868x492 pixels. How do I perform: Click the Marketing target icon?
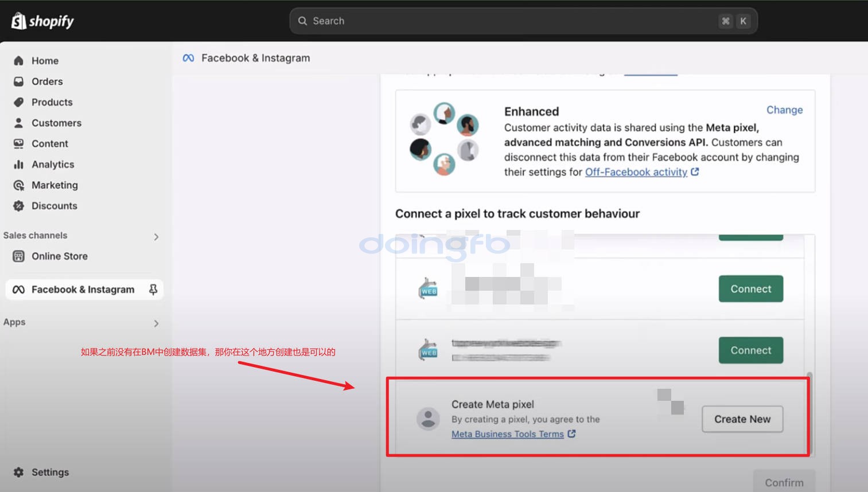point(18,185)
